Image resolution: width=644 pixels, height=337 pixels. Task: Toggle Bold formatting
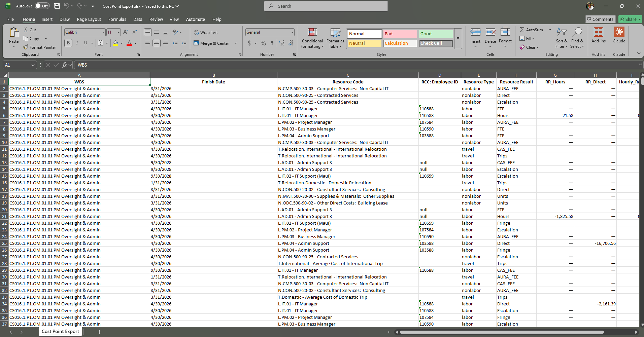[68, 43]
